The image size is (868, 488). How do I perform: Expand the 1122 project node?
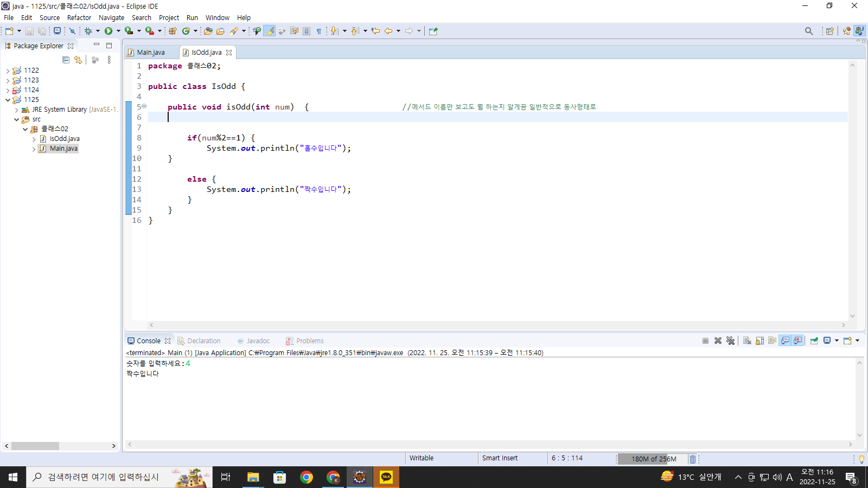tap(8, 70)
